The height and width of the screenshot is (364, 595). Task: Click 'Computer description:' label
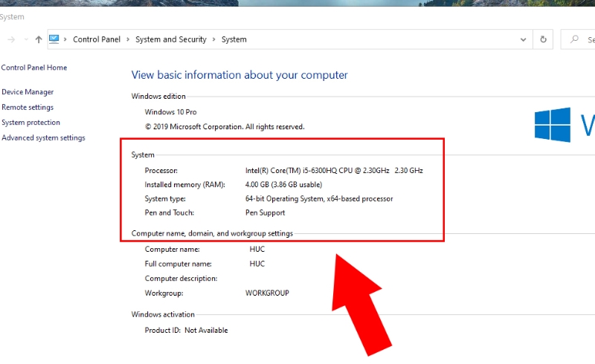point(181,279)
